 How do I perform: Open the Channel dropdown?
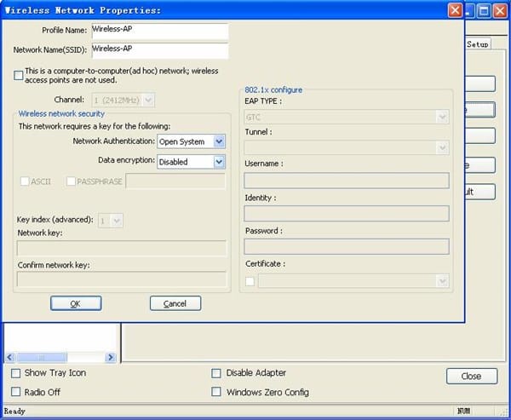[150, 101]
